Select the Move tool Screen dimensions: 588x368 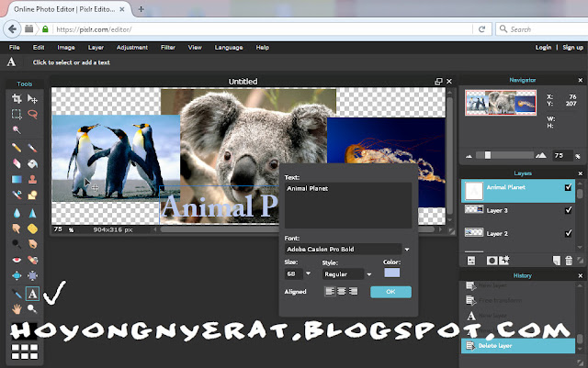tap(32, 98)
